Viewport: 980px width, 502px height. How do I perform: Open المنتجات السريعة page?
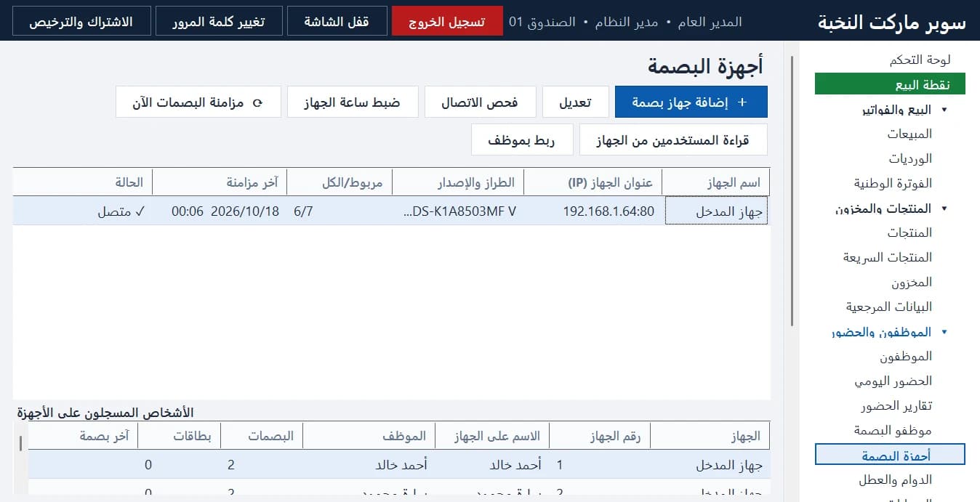(888, 257)
